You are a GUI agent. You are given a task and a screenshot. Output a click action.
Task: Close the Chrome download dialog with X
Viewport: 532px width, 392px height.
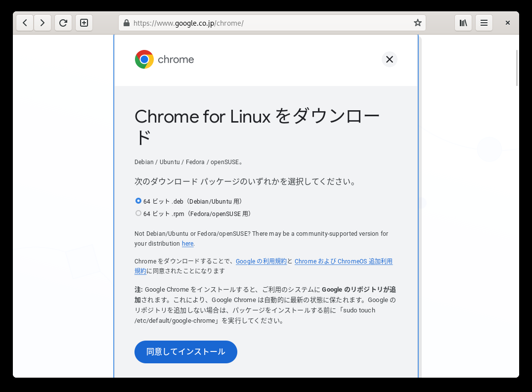tap(390, 59)
